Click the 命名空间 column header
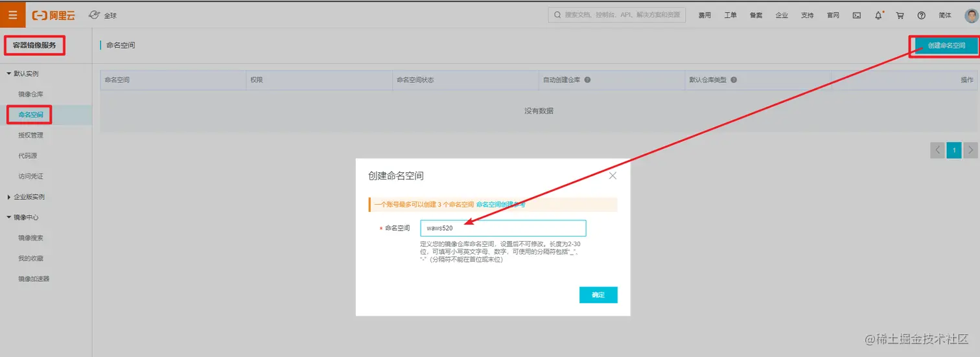Viewport: 980px width, 357px height. coord(117,80)
